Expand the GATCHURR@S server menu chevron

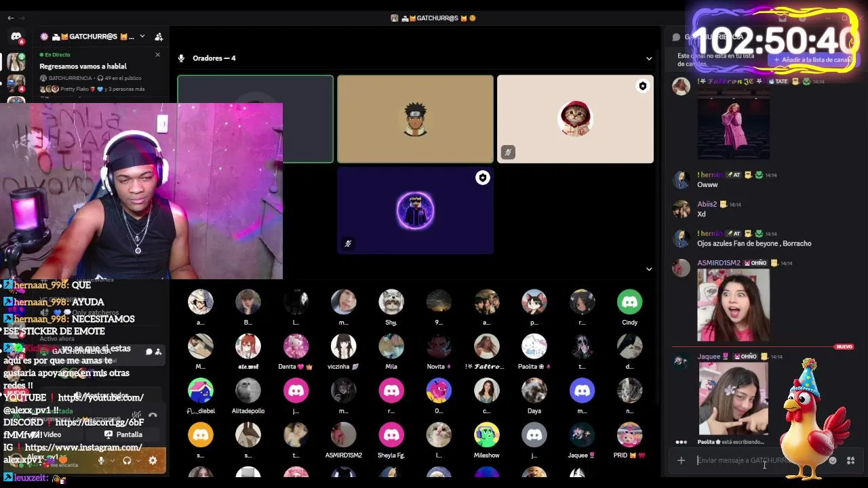point(142,37)
